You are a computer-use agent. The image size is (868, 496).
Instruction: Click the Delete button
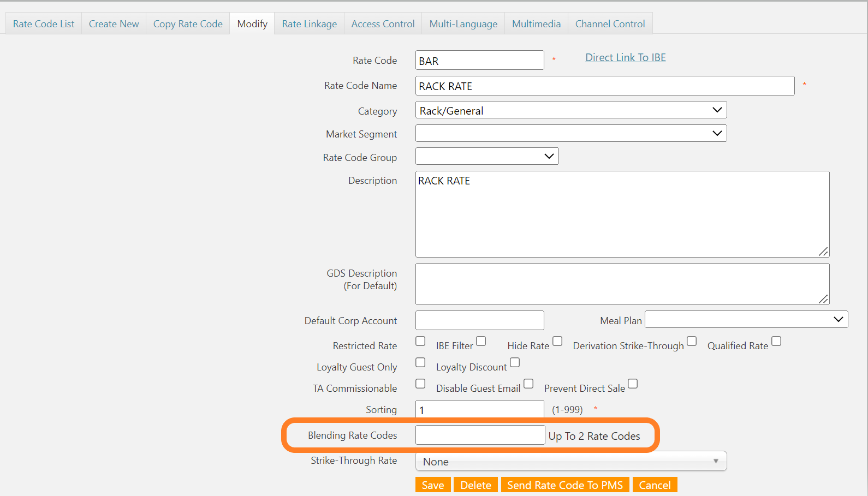(475, 485)
